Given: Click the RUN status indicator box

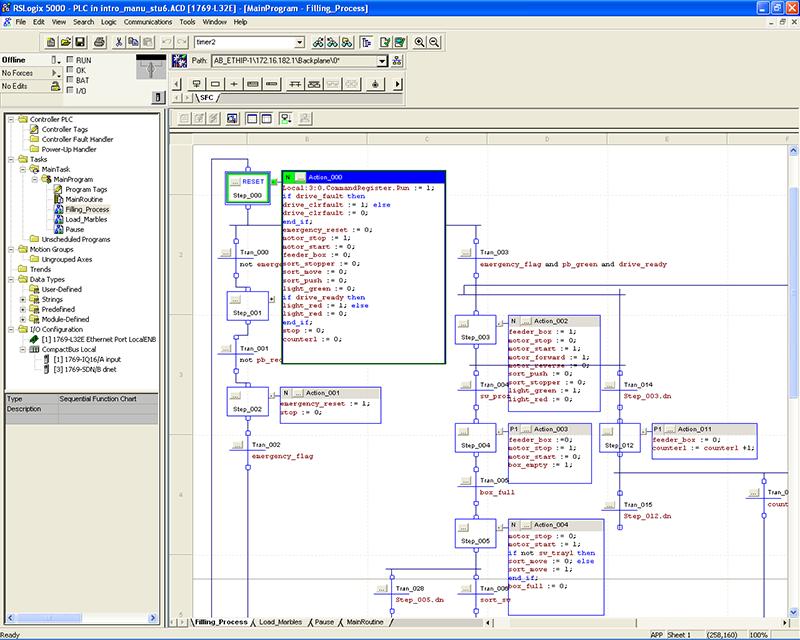Looking at the screenshot, I should click(70, 60).
